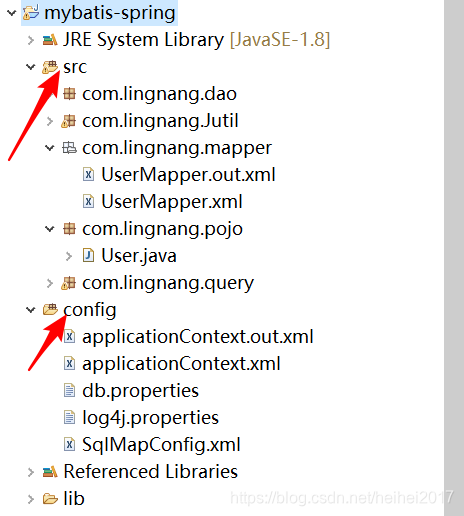Expand the JRE System Library node
The height and width of the screenshot is (516, 464).
point(31,40)
